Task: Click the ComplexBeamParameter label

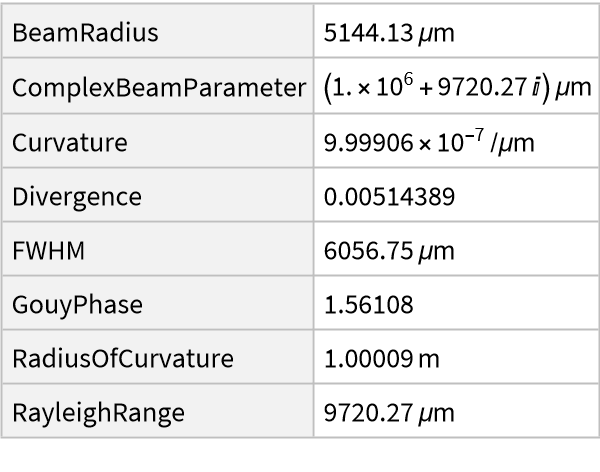Action: click(x=159, y=87)
